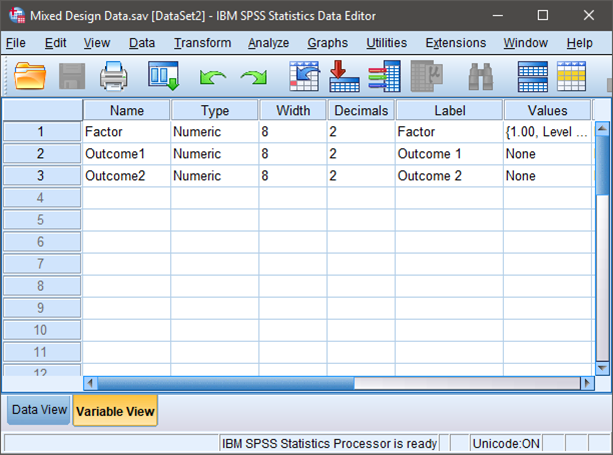The width and height of the screenshot is (613, 455).
Task: Click the vertical scrollbar up arrow
Action: 602,129
